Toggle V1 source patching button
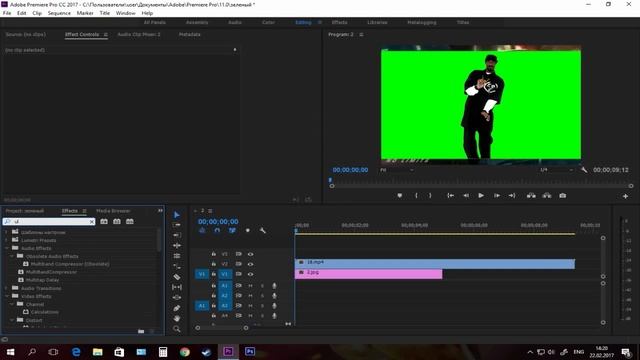The height and width of the screenshot is (360, 640). pos(202,274)
